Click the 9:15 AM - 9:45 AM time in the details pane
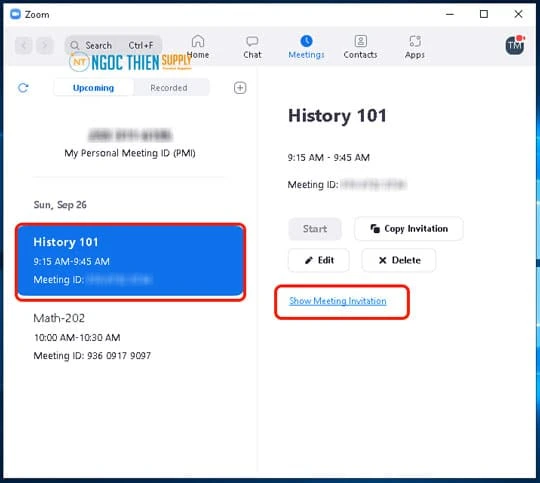The image size is (540, 483). click(x=329, y=157)
